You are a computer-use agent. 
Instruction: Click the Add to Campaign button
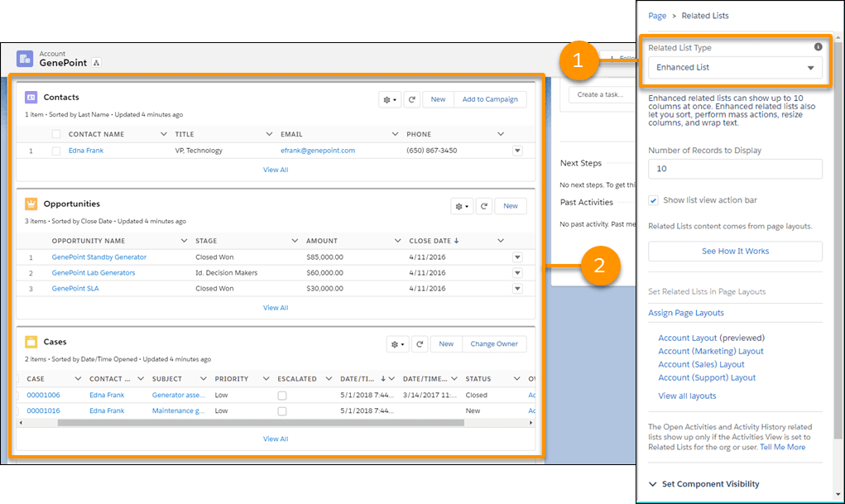[x=490, y=99]
